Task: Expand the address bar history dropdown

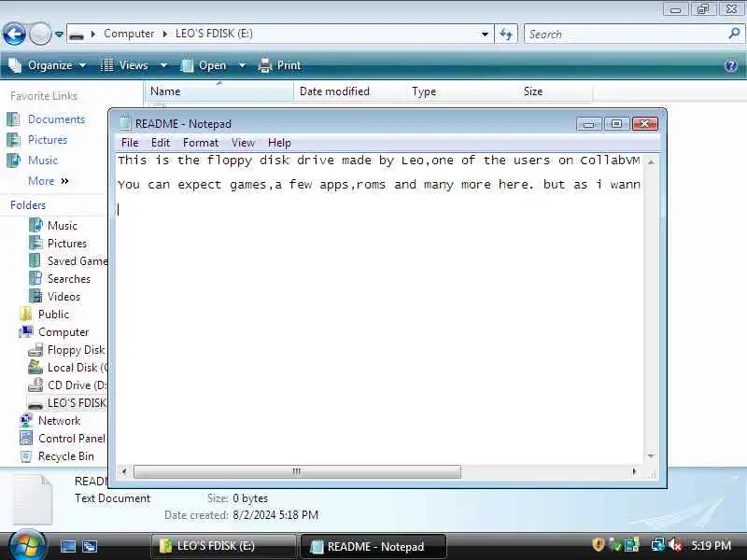Action: coord(485,35)
